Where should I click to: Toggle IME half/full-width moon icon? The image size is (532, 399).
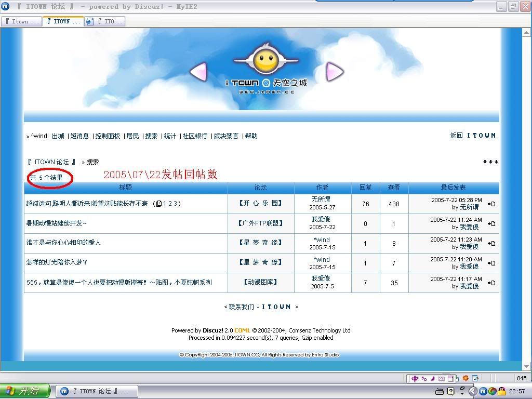433,378
